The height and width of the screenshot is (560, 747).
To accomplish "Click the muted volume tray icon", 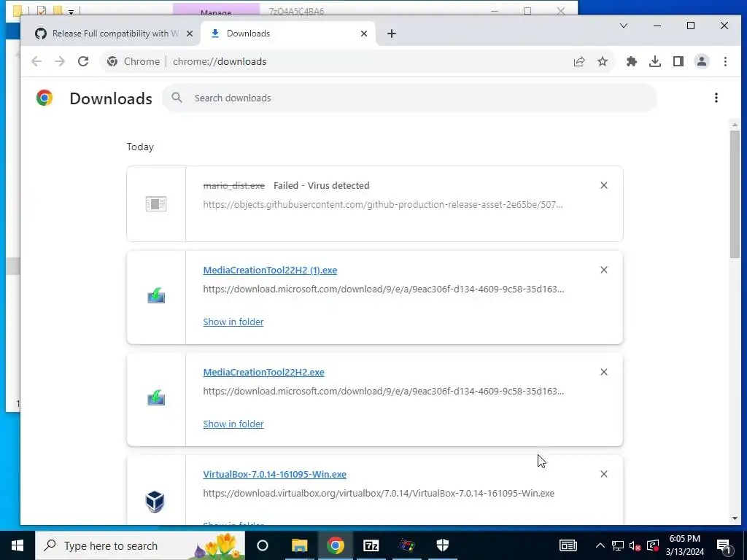I will (x=635, y=545).
